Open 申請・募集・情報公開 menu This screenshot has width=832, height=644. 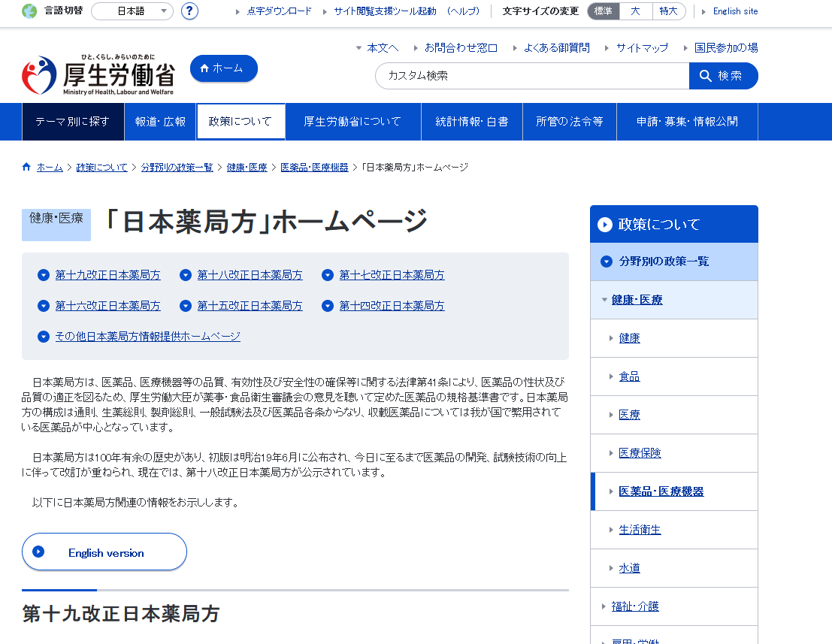tap(687, 122)
